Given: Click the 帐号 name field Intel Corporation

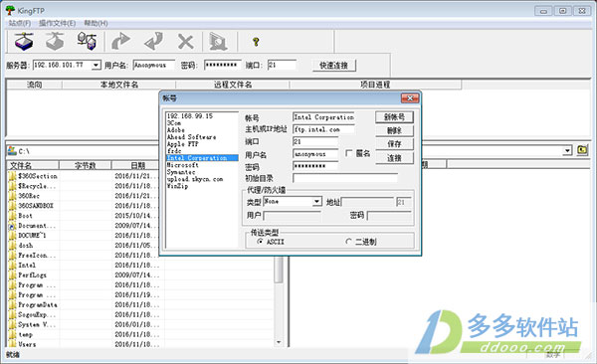Looking at the screenshot, I should coord(323,117).
